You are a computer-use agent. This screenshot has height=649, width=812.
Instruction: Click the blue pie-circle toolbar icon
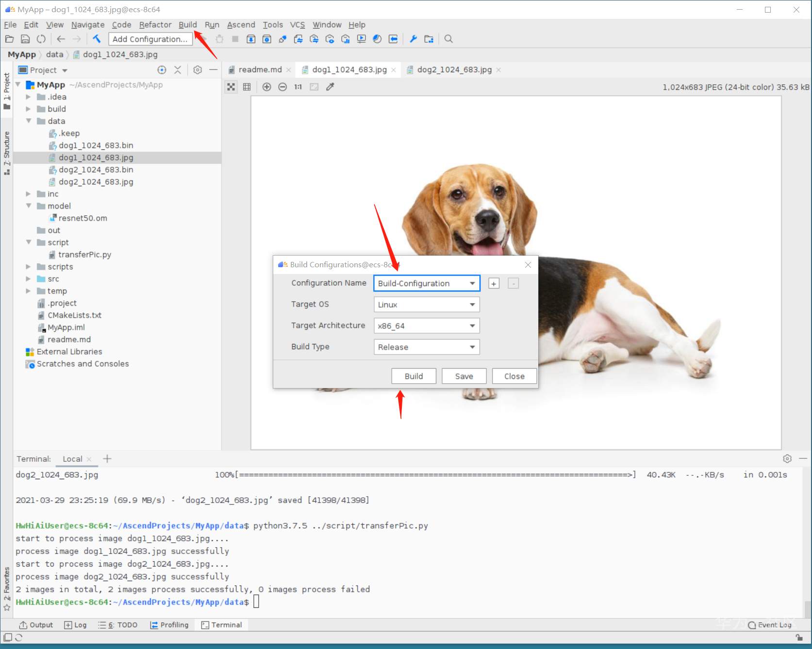[377, 39]
